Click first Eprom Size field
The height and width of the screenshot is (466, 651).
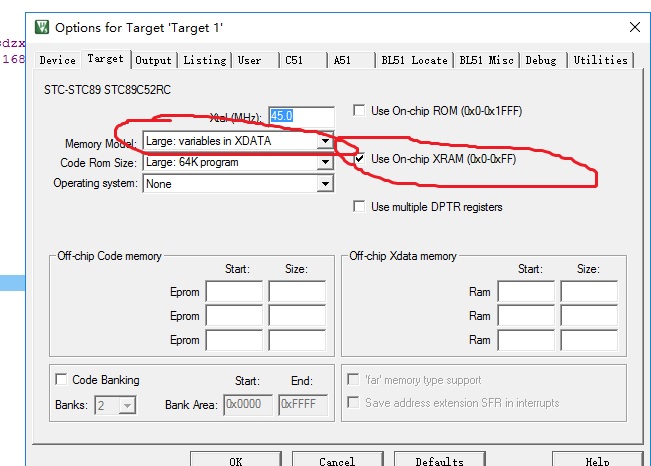click(297, 292)
